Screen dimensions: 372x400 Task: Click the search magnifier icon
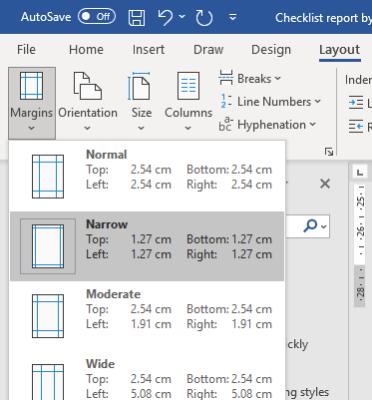(x=310, y=226)
